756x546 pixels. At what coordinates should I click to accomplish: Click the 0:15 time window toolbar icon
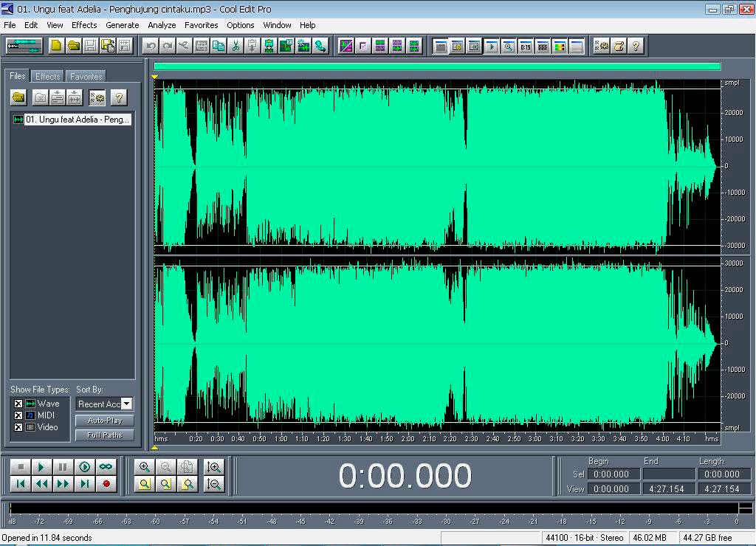[526, 46]
